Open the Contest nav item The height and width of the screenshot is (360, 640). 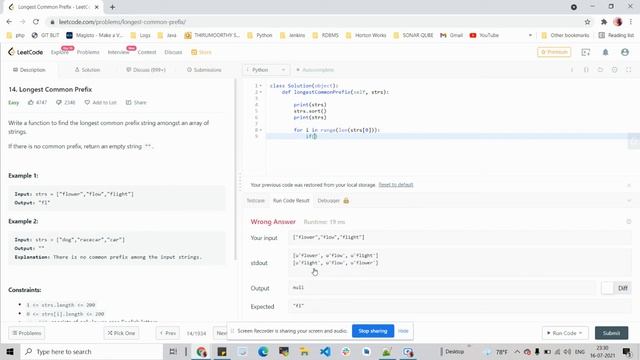[x=147, y=52]
